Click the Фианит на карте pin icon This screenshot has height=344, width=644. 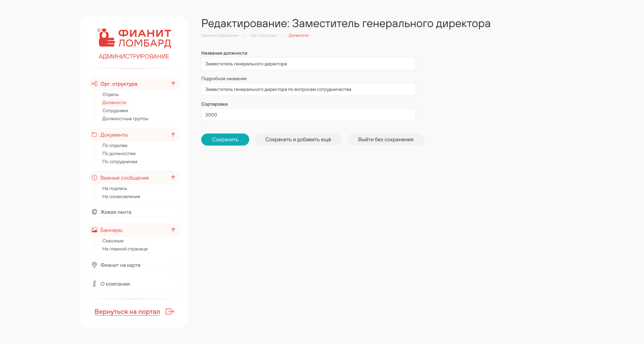95,265
